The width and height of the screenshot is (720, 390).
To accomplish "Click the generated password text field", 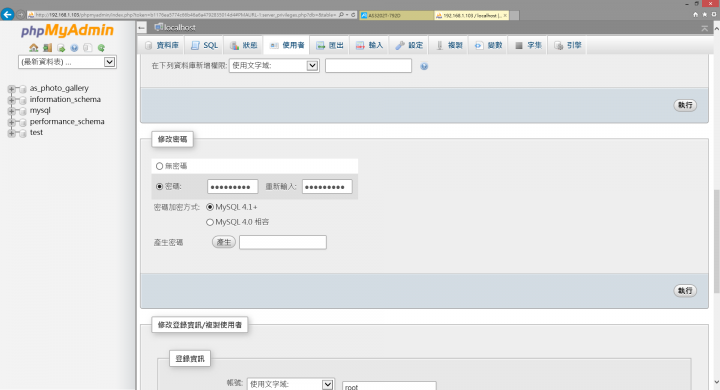I will coord(283,242).
